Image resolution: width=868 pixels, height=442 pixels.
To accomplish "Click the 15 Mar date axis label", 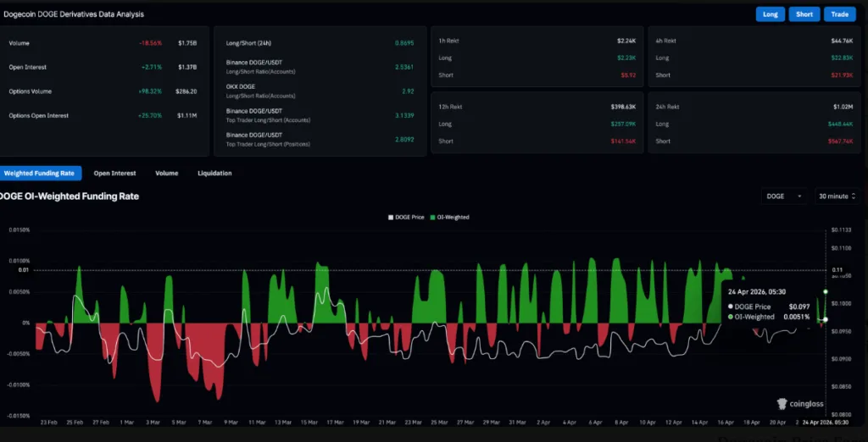I will [309, 423].
